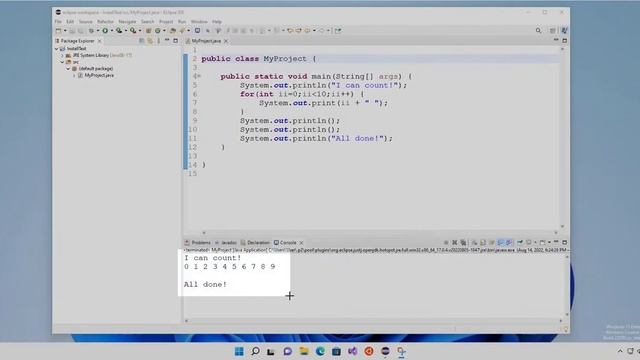Click Collapse All icon in Package Explorer
This screenshot has height=360, width=640.
point(142,41)
